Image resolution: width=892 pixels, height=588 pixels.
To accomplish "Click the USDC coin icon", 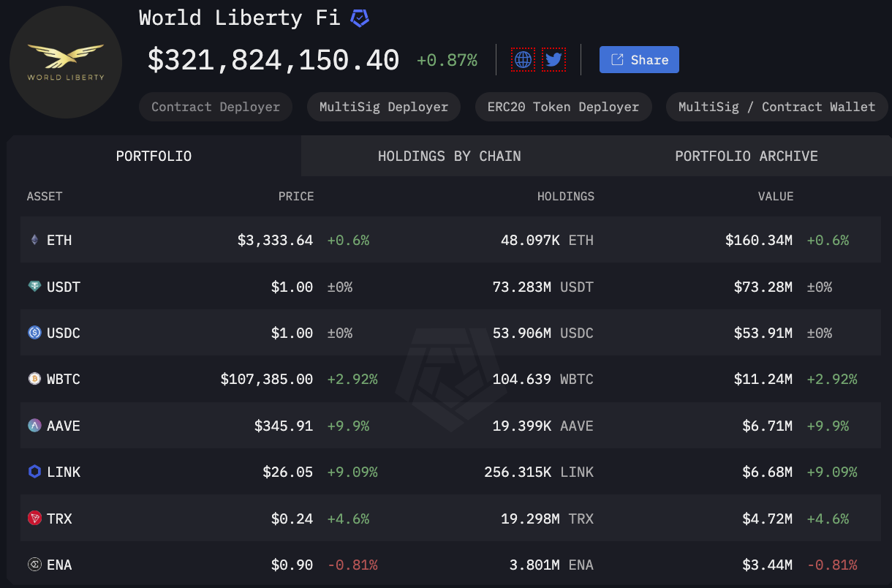I will point(34,333).
